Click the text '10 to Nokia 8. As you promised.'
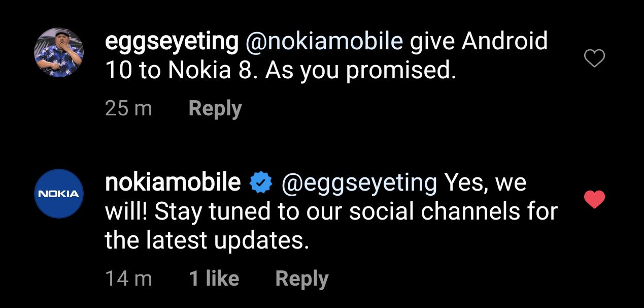Image resolution: width=644 pixels, height=308 pixels. 281,71
